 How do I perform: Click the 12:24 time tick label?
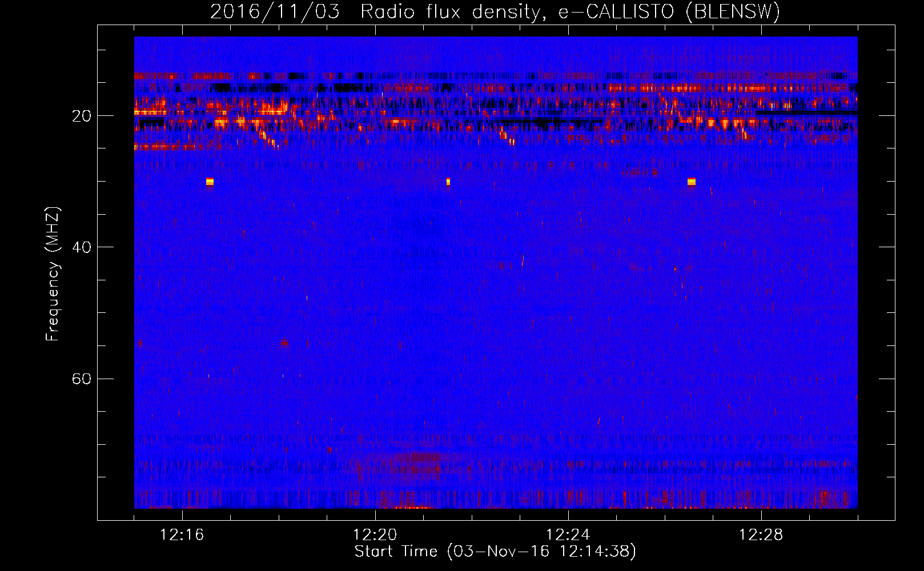coord(568,535)
